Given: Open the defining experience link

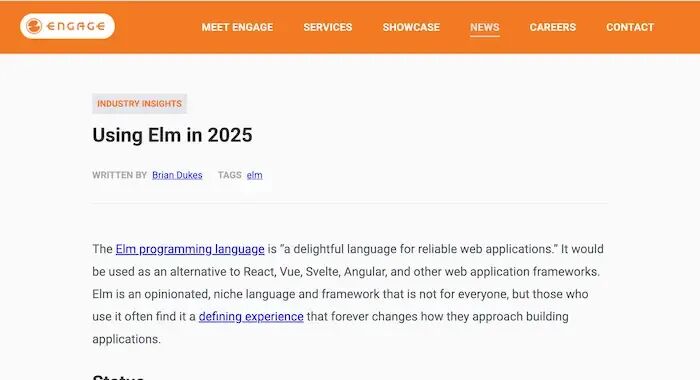Looking at the screenshot, I should point(251,317).
